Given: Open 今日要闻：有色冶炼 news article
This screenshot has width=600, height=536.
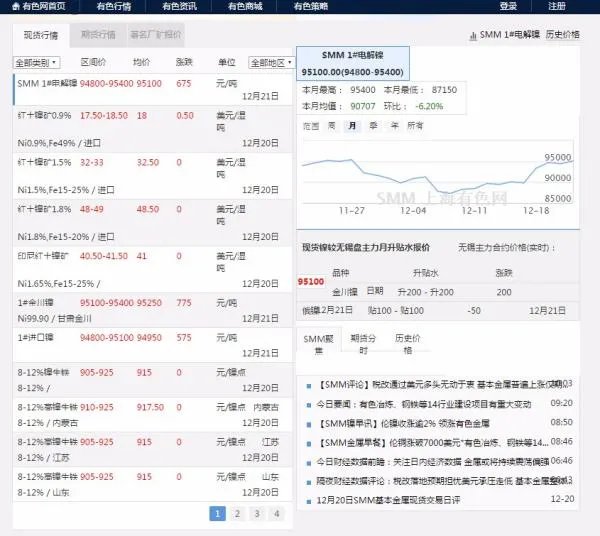Looking at the screenshot, I should tap(424, 404).
